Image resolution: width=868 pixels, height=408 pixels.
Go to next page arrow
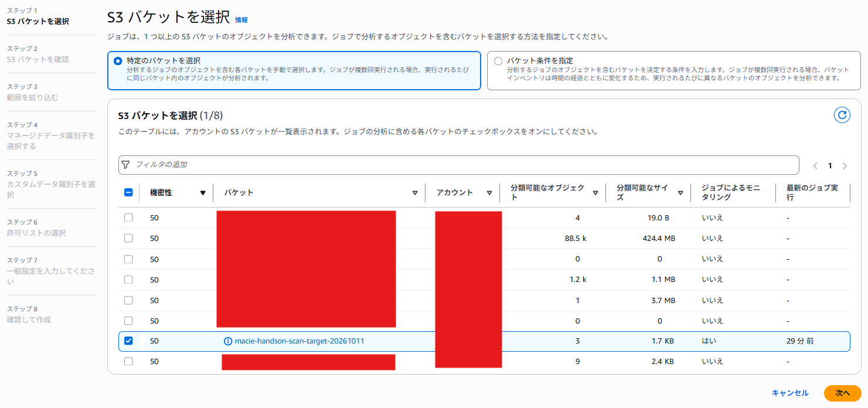click(845, 166)
